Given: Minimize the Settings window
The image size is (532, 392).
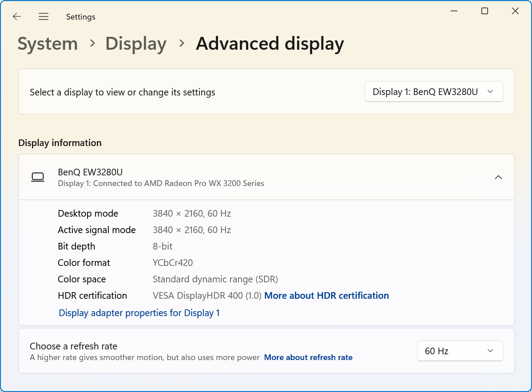Looking at the screenshot, I should 454,11.
